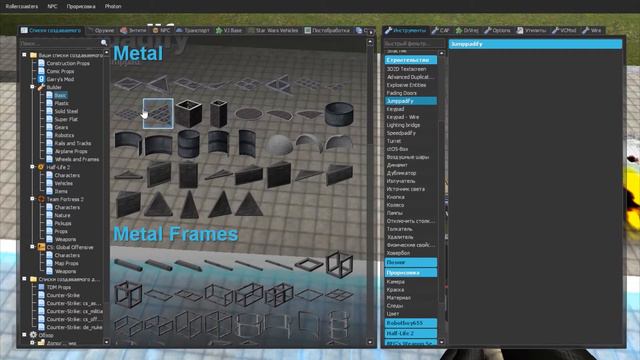The image size is (640, 360).
Task: Switch to the VCMod tab
Action: click(x=564, y=30)
